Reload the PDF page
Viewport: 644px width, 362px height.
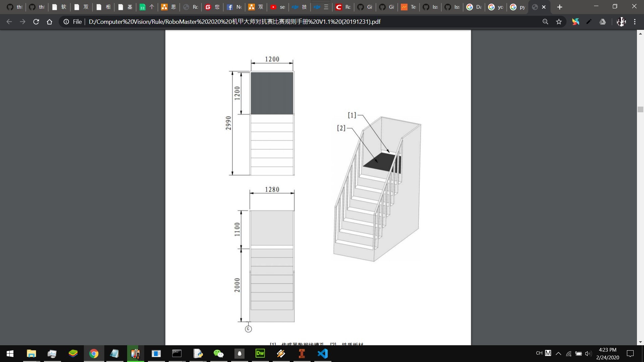[36, 22]
